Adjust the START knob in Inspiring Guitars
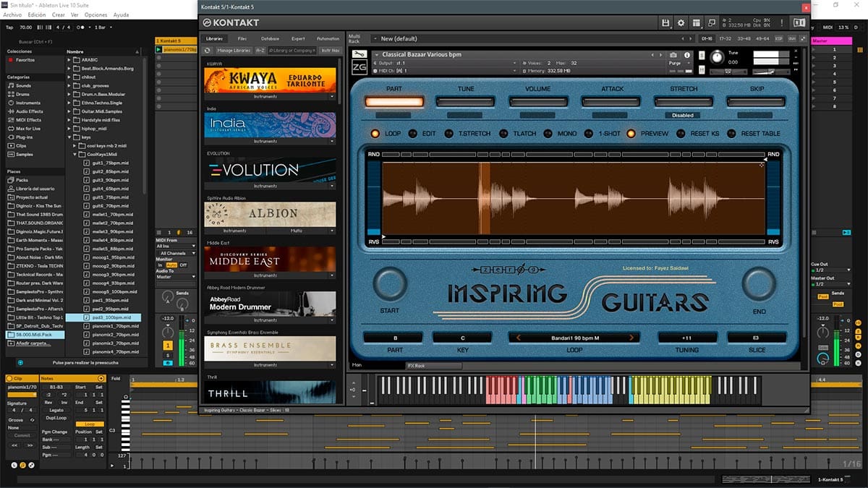The height and width of the screenshot is (488, 868). 390,285
